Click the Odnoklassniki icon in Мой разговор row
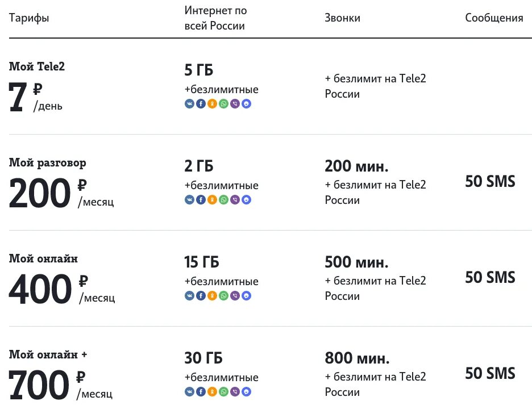Viewport: 532px width, 405px height. (x=212, y=200)
